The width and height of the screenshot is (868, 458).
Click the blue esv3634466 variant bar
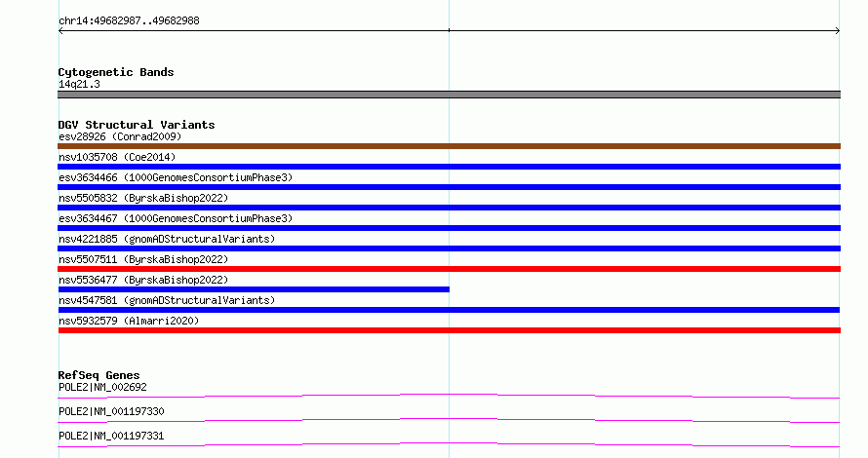[449, 187]
